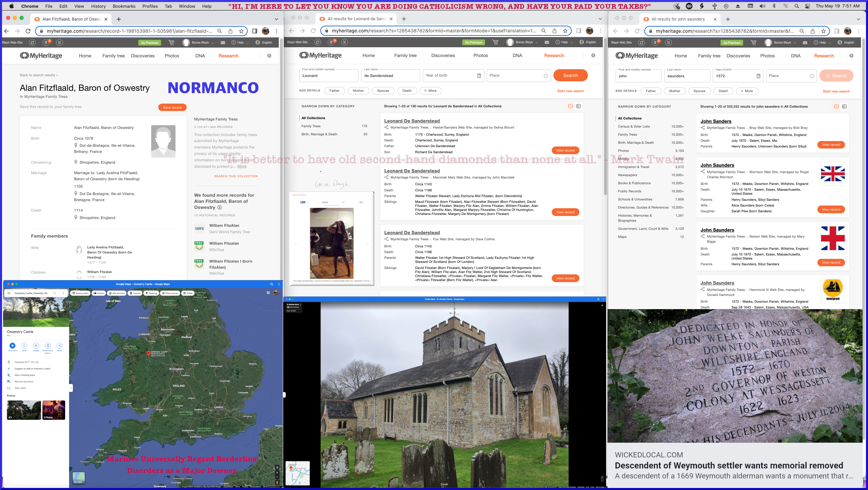Open the History menu in the macOS menu bar
The width and height of the screenshot is (868, 490).
(x=98, y=6)
